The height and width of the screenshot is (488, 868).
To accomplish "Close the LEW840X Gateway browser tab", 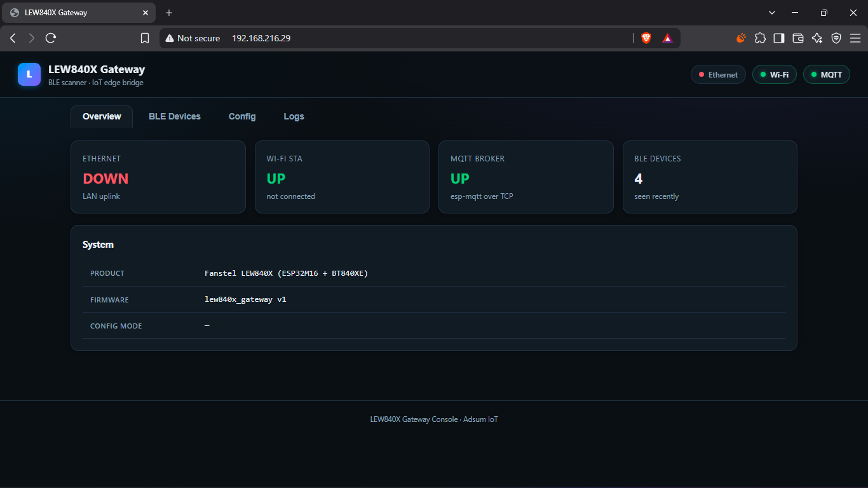I will point(146,13).
